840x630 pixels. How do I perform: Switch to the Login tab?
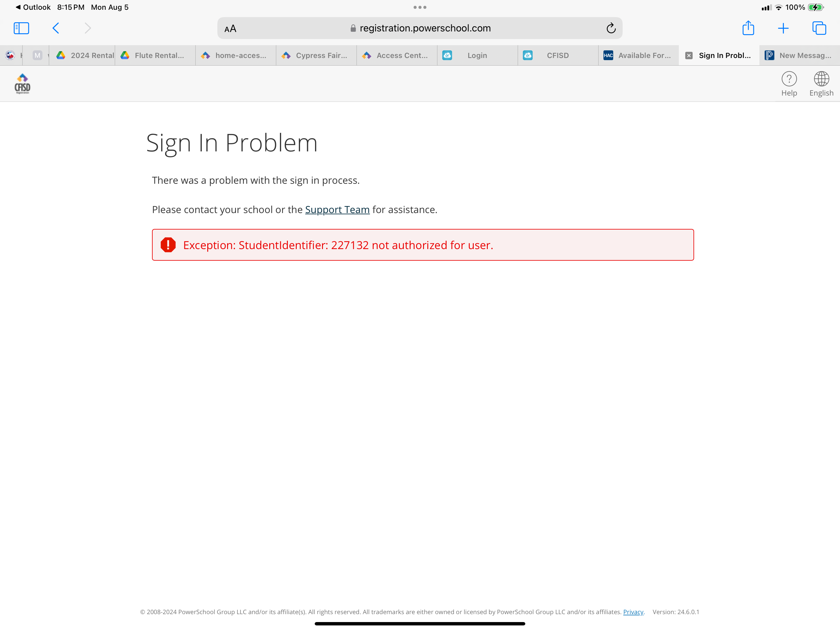477,56
